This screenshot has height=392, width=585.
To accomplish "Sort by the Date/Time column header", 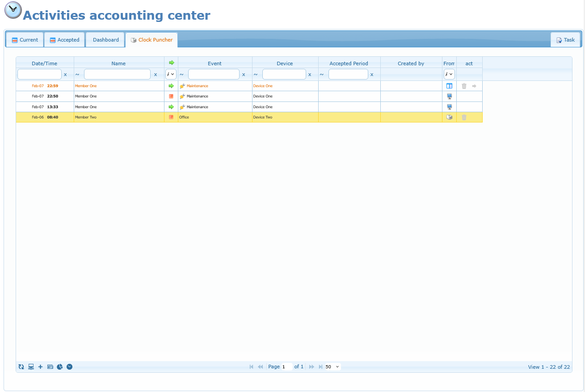I will click(45, 63).
